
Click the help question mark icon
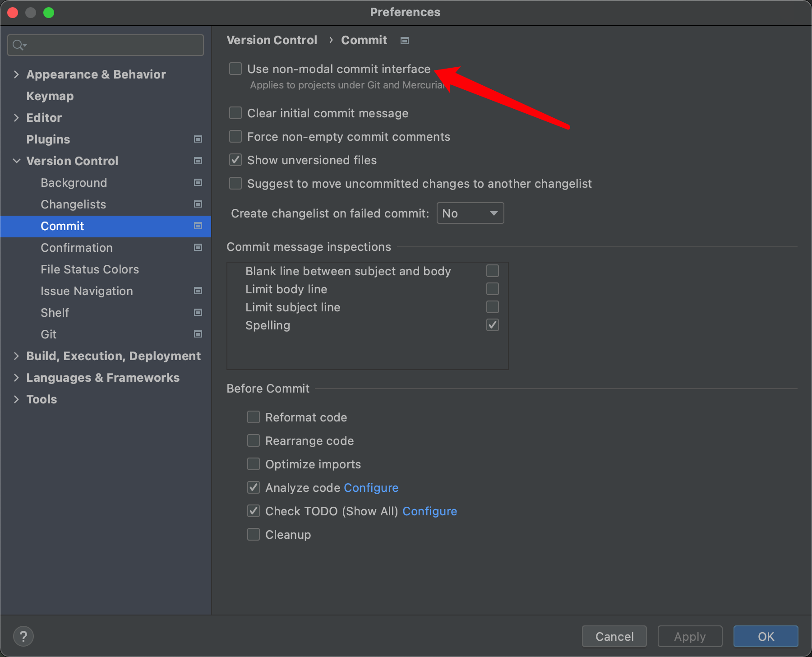[x=23, y=636]
